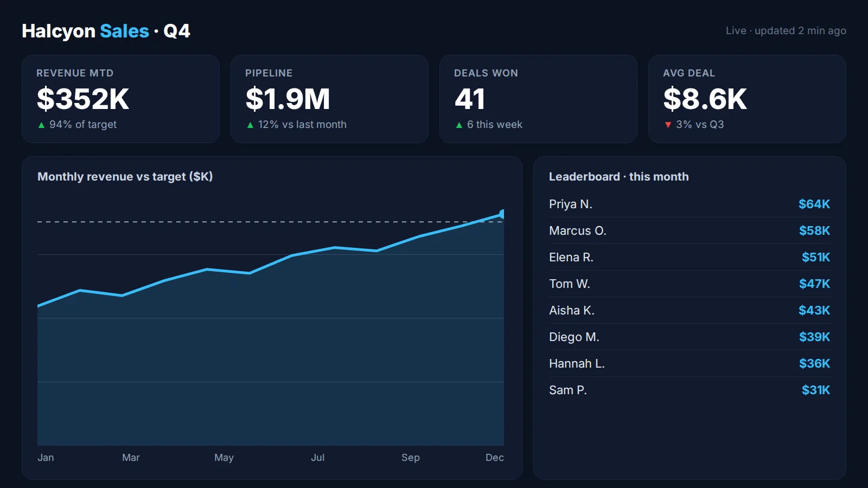
Task: Select Sam P. in the leaderboard
Action: click(568, 390)
